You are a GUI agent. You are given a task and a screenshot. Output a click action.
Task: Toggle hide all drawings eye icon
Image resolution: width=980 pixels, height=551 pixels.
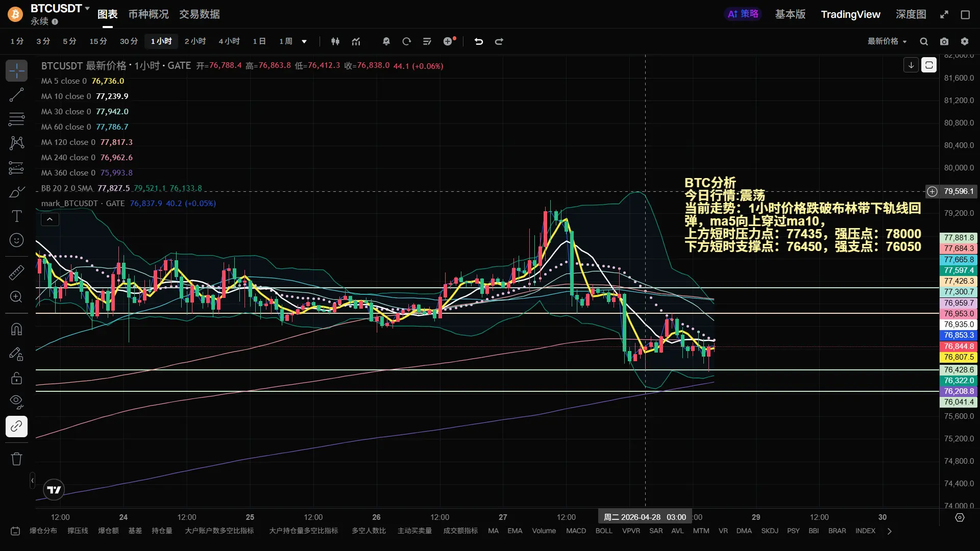click(x=16, y=402)
